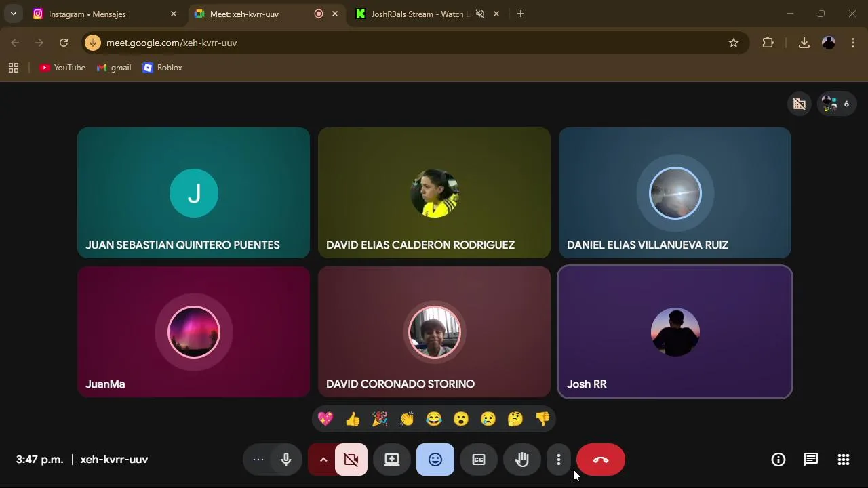
Task: Click the crossed-out captions icon at top right
Action: click(x=800, y=104)
